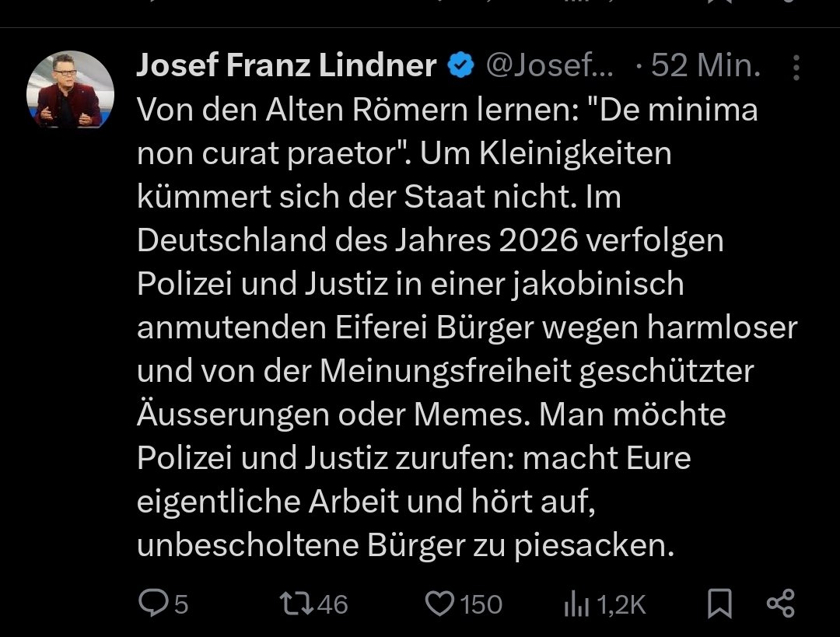Click the 1,2K views count
The height and width of the screenshot is (637, 840).
pos(621,604)
